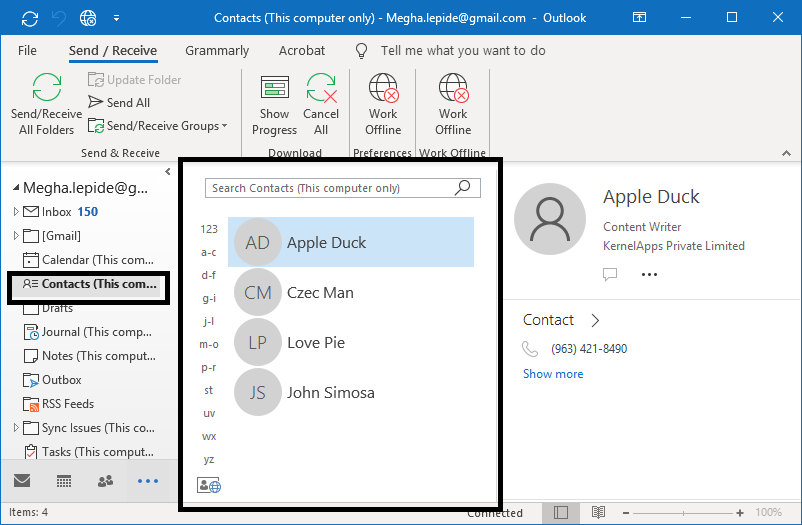
Task: Jump to 123 in contact index
Action: click(209, 229)
